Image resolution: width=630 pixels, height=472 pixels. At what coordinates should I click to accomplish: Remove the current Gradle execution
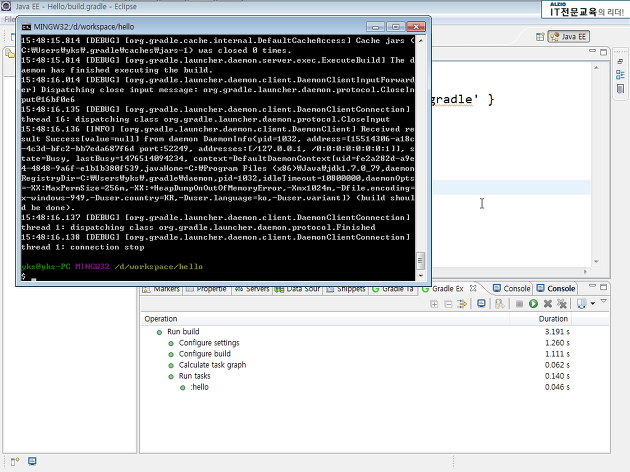point(548,304)
